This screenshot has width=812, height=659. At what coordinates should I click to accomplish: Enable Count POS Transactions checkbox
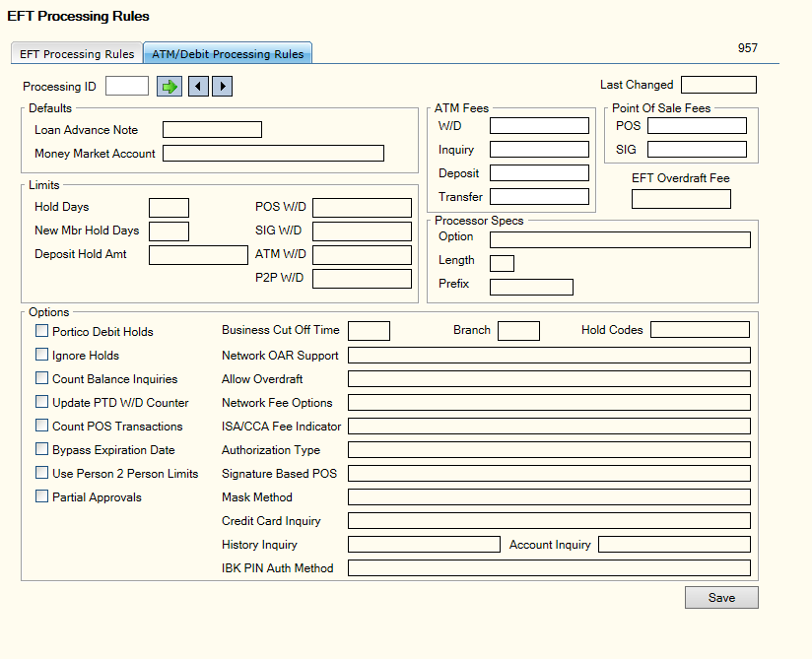tap(42, 426)
